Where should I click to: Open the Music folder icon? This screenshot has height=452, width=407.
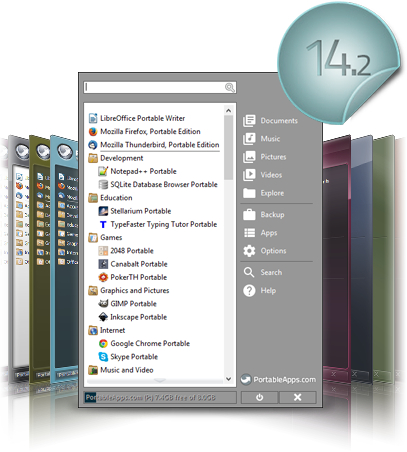pyautogui.click(x=249, y=139)
